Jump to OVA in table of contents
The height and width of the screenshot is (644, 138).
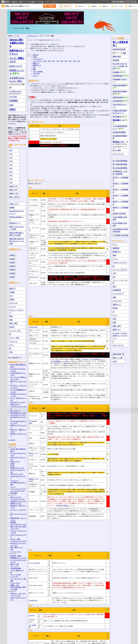[34, 67]
